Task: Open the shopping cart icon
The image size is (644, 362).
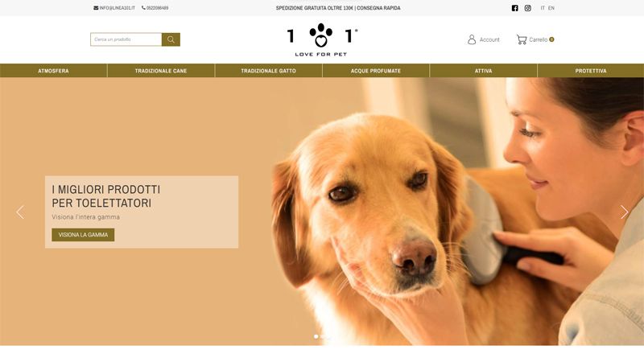Action: [522, 39]
